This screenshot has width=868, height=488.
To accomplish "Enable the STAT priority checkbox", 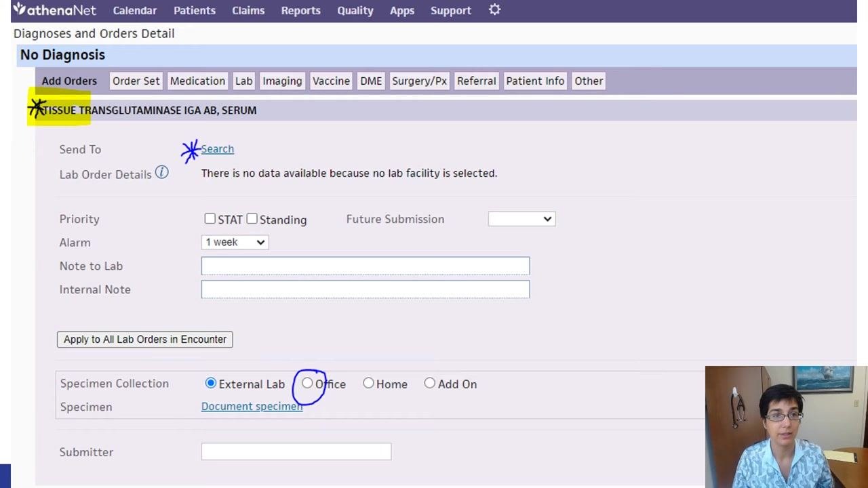I will pyautogui.click(x=210, y=218).
